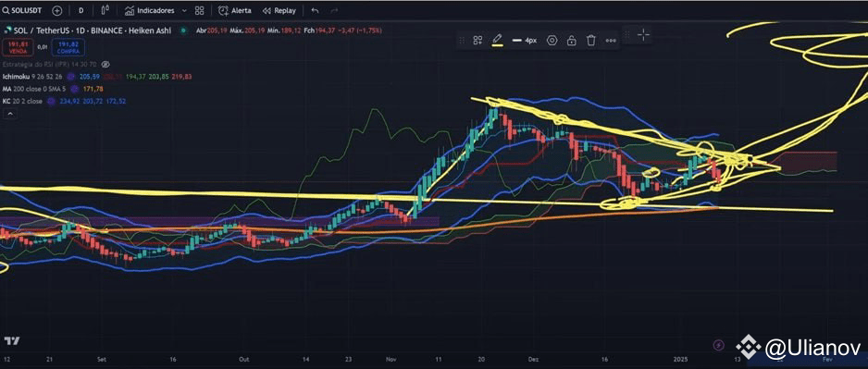The width and height of the screenshot is (868, 369).
Task: Collapse the indicator legend list
Action: pyautogui.click(x=10, y=114)
